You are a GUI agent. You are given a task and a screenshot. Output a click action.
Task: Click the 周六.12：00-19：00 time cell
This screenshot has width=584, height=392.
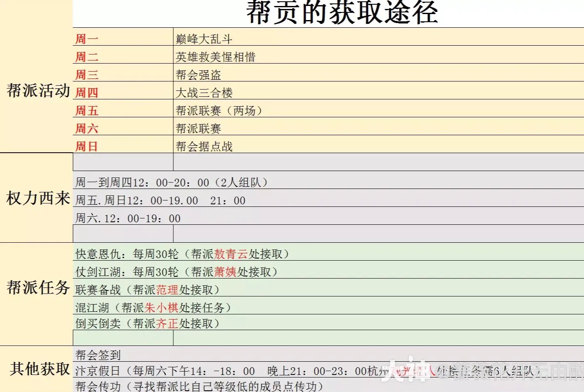click(x=128, y=218)
